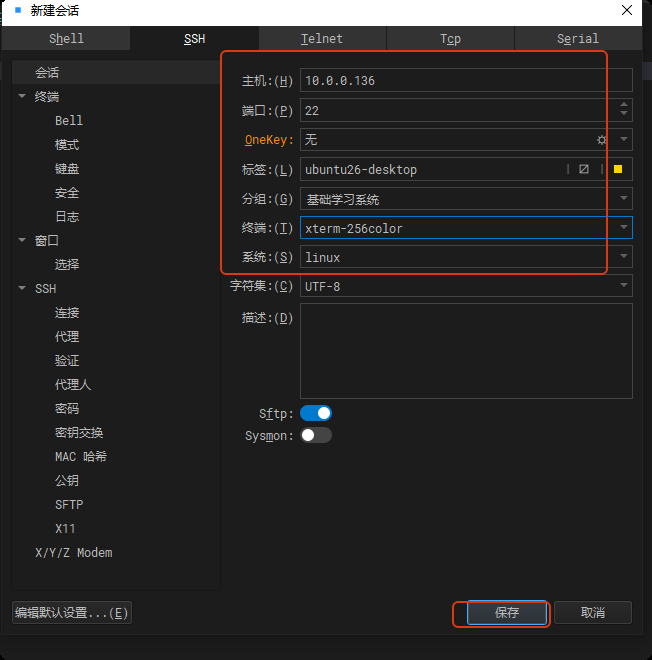The height and width of the screenshot is (660, 652).
Task: Select 代理人 agent settings
Action: 73,384
